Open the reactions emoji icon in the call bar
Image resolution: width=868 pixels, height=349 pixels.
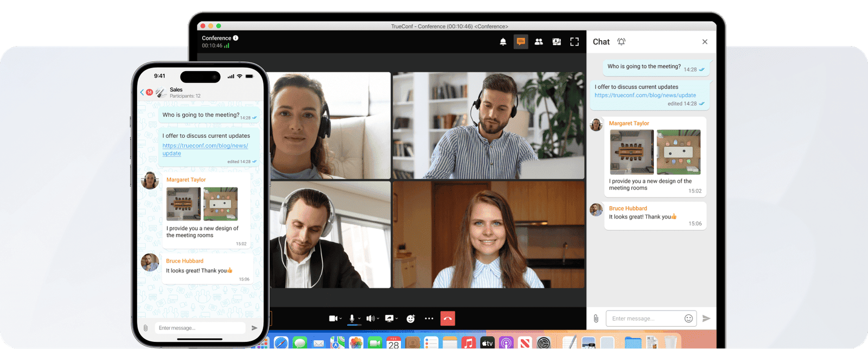click(x=411, y=319)
